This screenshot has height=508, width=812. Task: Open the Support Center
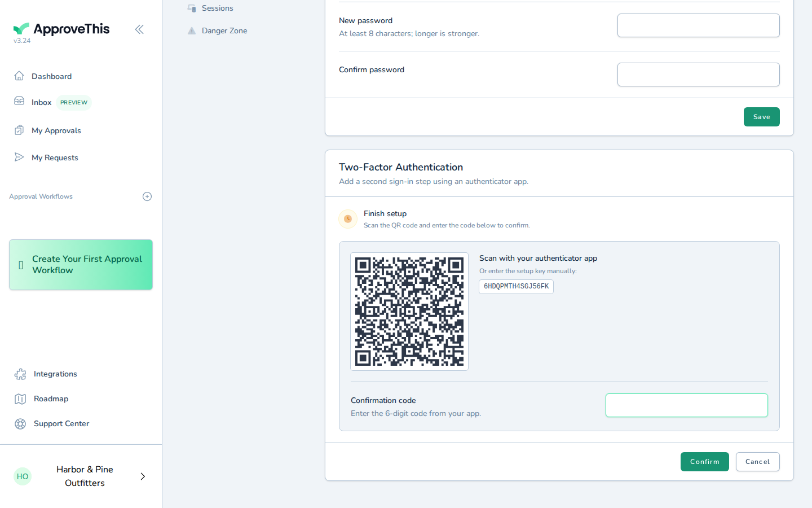[x=61, y=423]
